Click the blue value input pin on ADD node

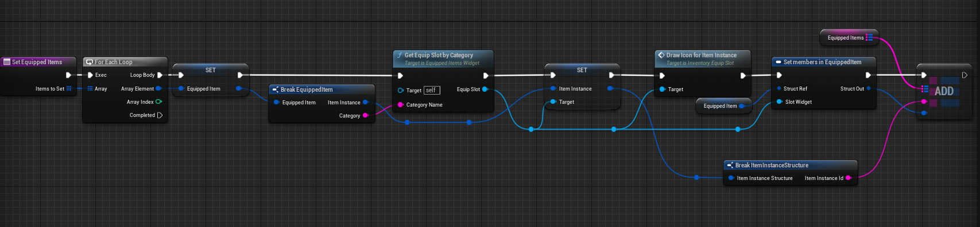pyautogui.click(x=924, y=113)
